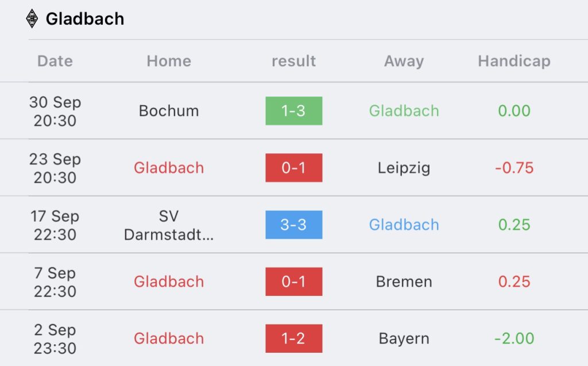The width and height of the screenshot is (588, 366).
Task: Select SV Darmstadt home team
Action: [x=169, y=225]
